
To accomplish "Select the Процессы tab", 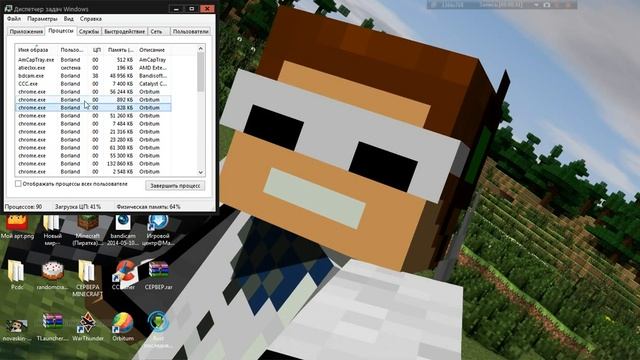I will point(61,31).
